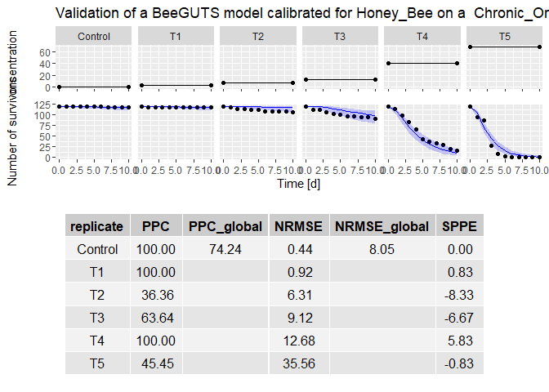Click the T2 facet strip label
The height and width of the screenshot is (392, 549).
click(258, 37)
